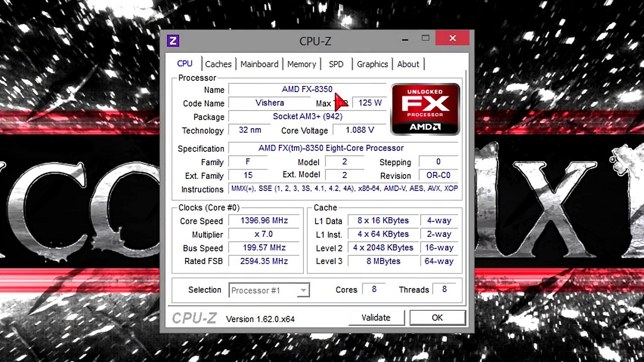644x362 pixels.
Task: Open the About tab
Action: pyautogui.click(x=408, y=64)
